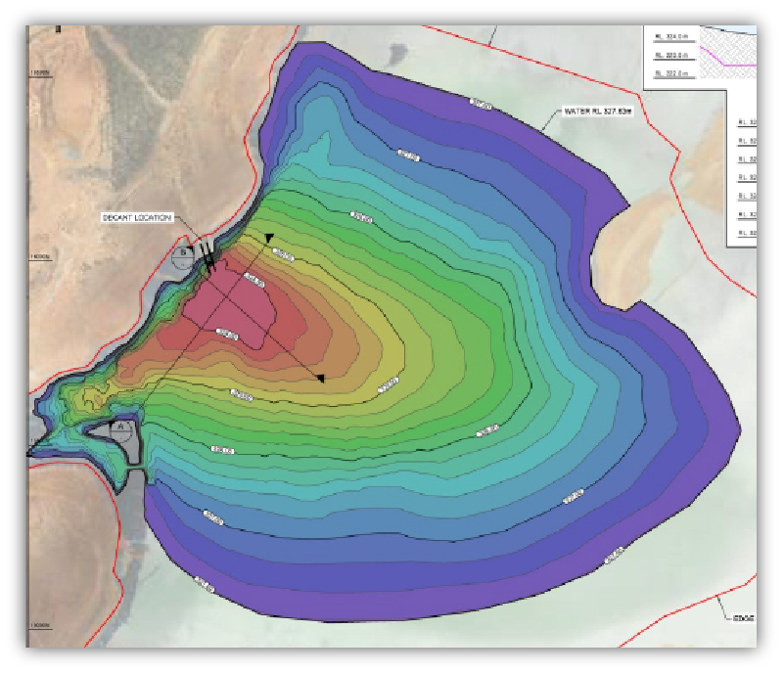The height and width of the screenshot is (674, 784).
Task: Select the upper section line arrowhead
Action: 268,238
